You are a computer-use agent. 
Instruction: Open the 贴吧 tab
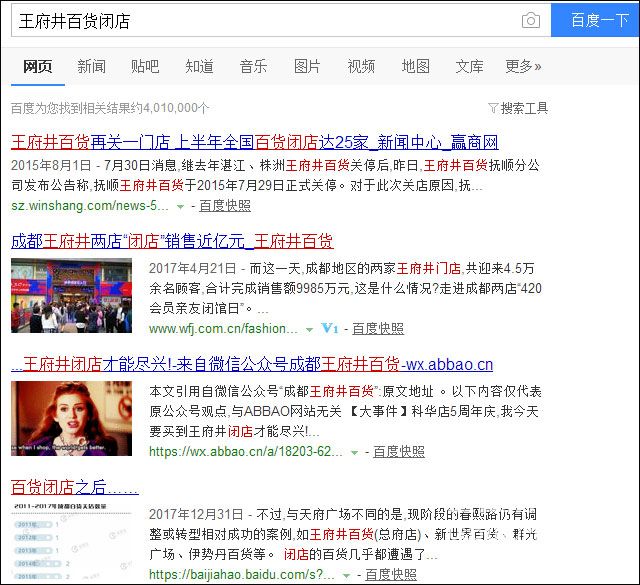point(145,66)
